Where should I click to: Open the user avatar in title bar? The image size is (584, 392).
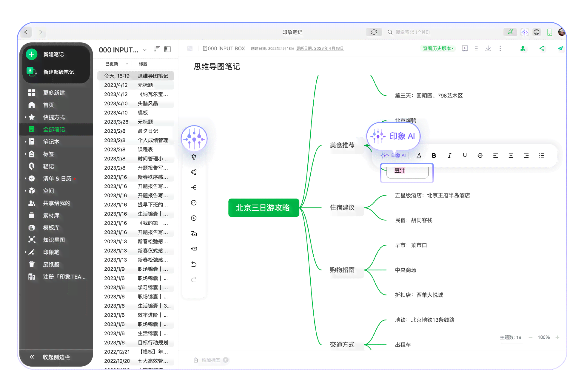tap(561, 32)
